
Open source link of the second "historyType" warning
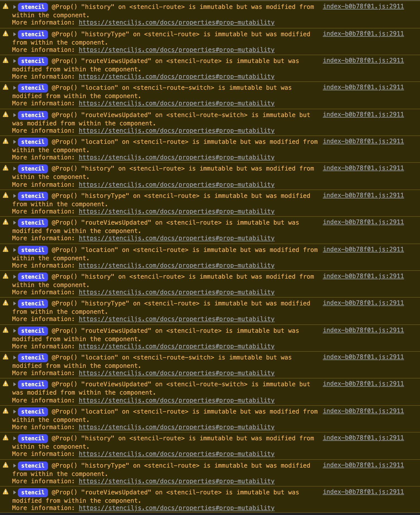363,195
